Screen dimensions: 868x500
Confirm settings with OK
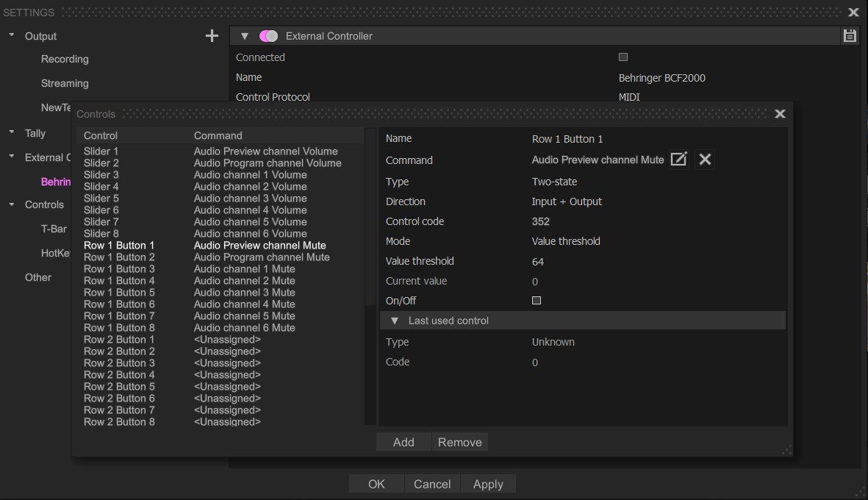tap(376, 484)
